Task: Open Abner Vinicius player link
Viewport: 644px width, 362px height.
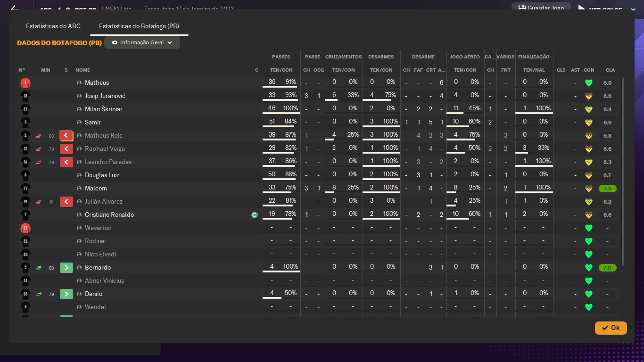Action: pos(105,280)
